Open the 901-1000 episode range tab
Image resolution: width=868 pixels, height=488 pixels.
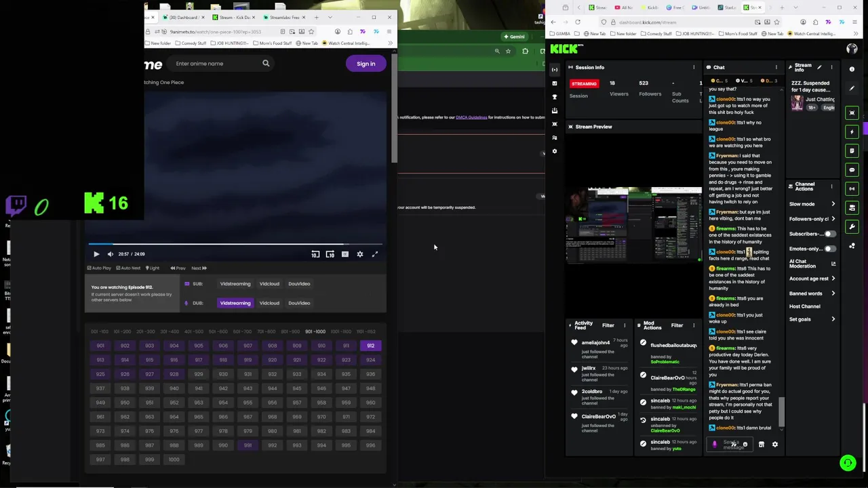click(315, 331)
